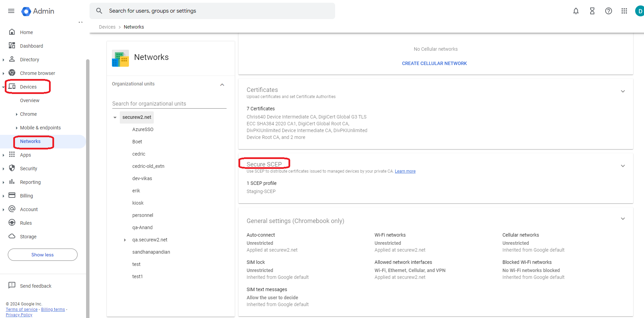Open the main hamburger menu
644x318 pixels.
pos(11,11)
